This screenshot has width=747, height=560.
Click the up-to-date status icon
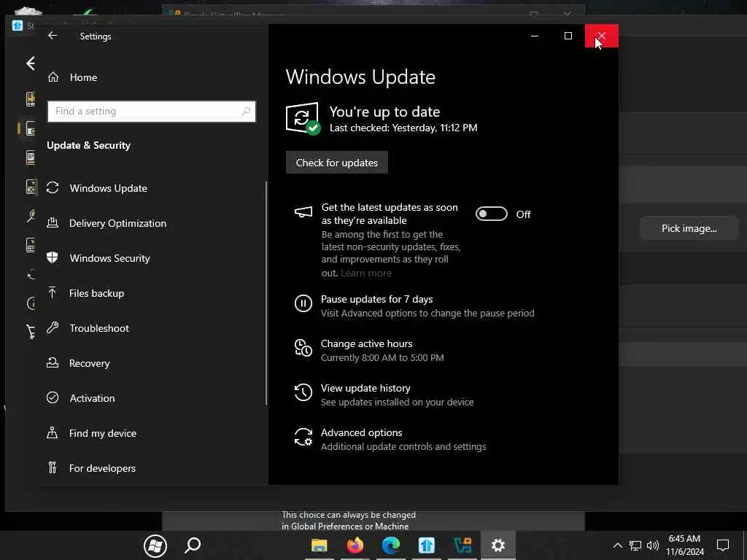[x=303, y=118]
